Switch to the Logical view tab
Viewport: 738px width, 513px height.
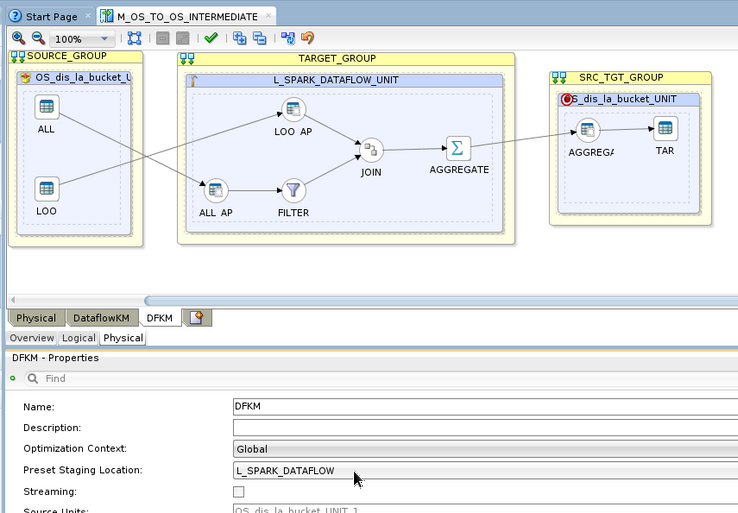tap(79, 338)
